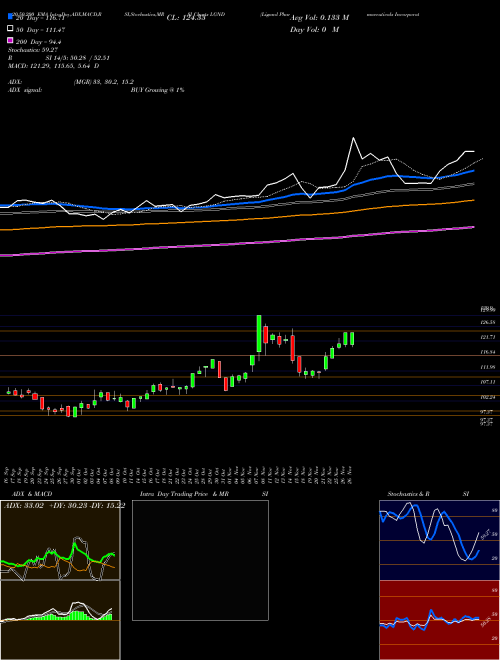The width and height of the screenshot is (500, 660).
Task: Click the white 50 Day legend swatch
Action: coord(10,29)
